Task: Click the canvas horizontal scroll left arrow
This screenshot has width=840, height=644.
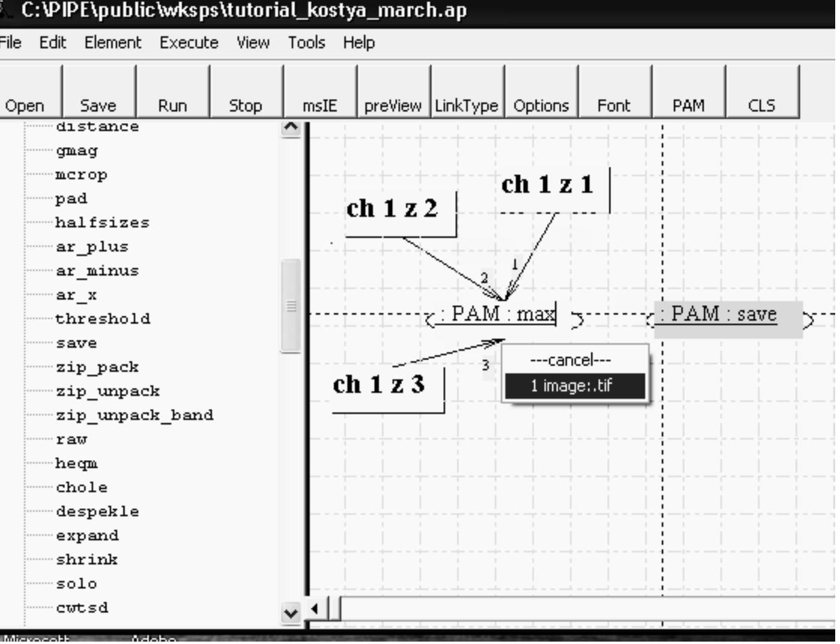Action: pos(315,609)
